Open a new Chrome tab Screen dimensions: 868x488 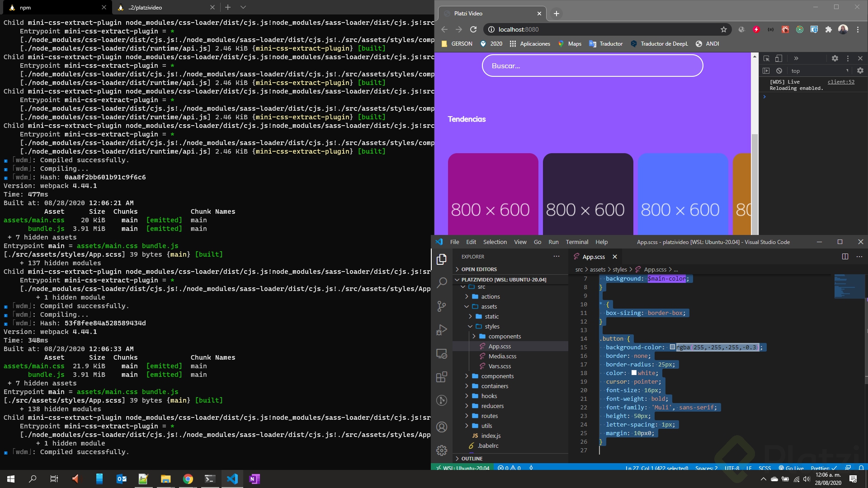pyautogui.click(x=557, y=14)
